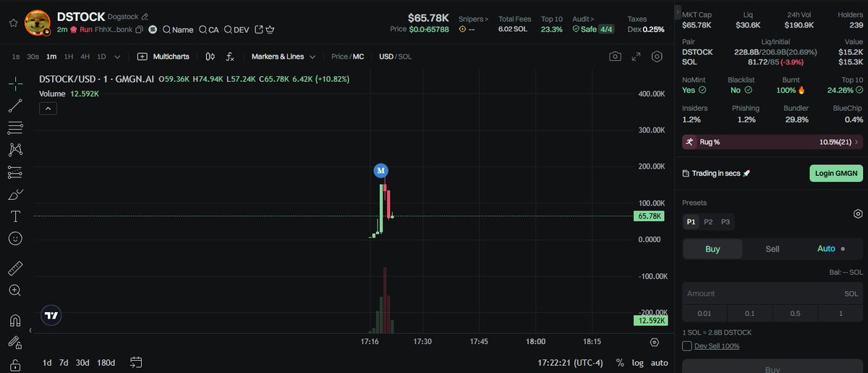
Task: Select the pattern drawing tool
Action: click(15, 150)
